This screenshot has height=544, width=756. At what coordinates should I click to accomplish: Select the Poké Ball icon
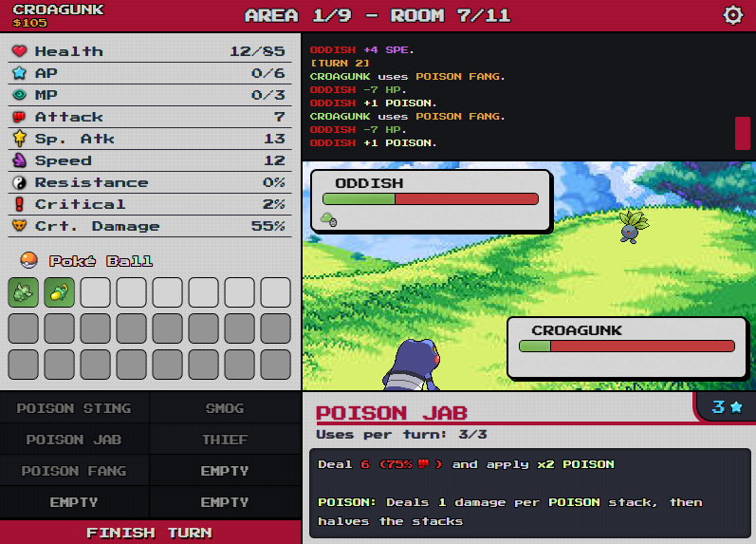[28, 260]
